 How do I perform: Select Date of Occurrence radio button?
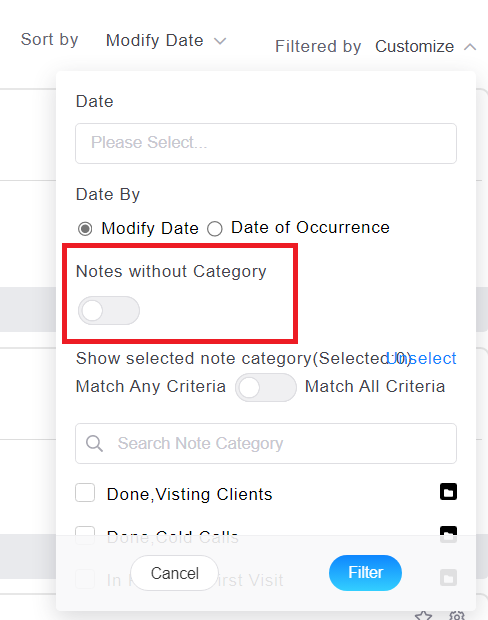215,229
